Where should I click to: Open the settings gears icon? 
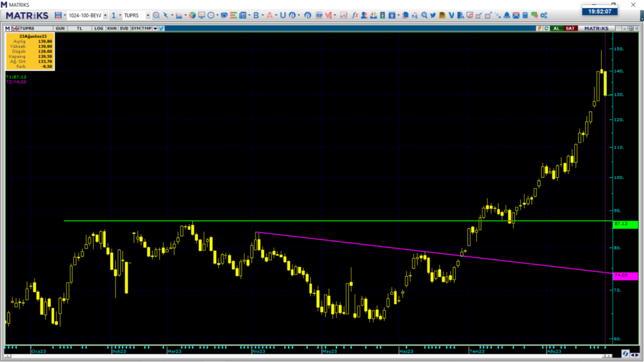point(544,15)
